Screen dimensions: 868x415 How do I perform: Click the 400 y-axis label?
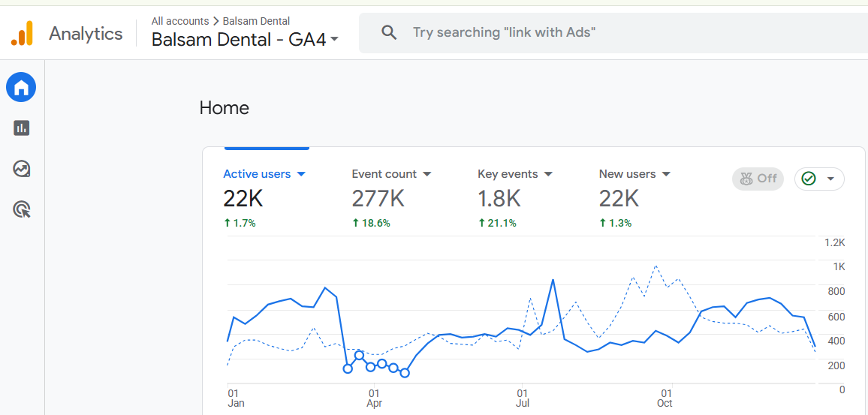coord(836,340)
